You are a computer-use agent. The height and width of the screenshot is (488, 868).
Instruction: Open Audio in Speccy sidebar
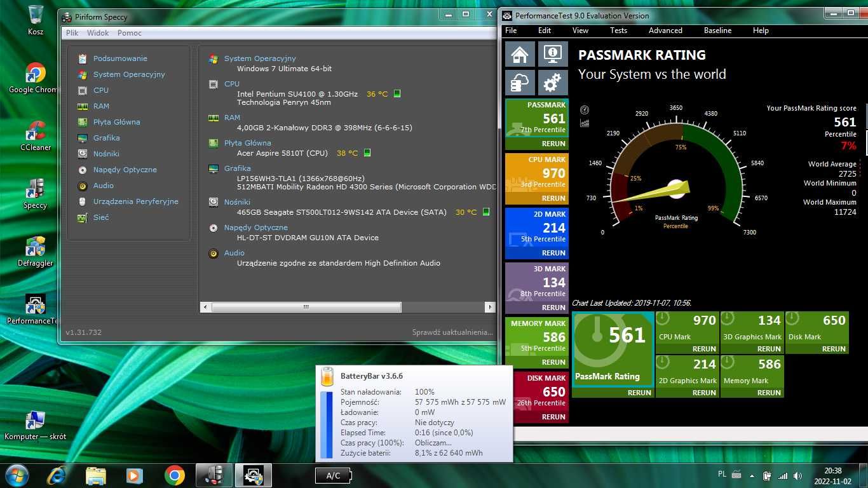coord(104,186)
